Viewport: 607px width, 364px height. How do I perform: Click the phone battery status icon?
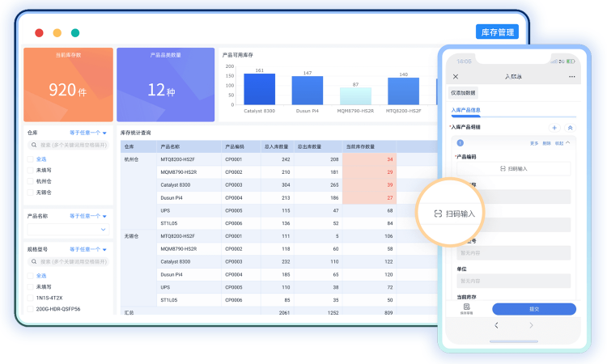(571, 61)
